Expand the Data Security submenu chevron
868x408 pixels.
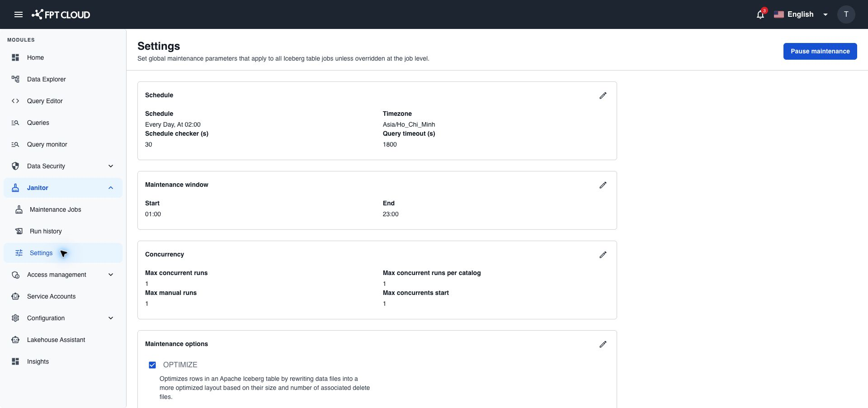click(x=111, y=166)
